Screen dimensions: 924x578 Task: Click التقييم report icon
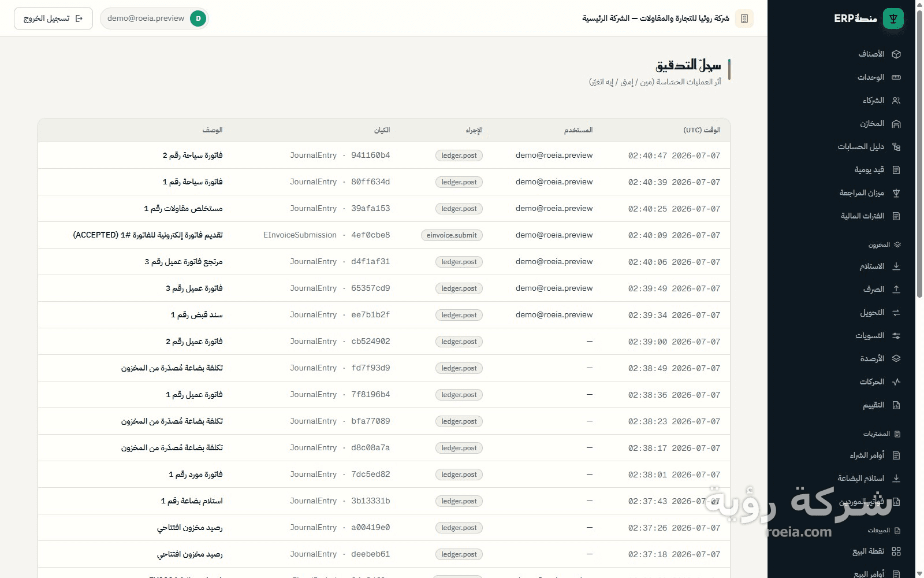pos(896,405)
